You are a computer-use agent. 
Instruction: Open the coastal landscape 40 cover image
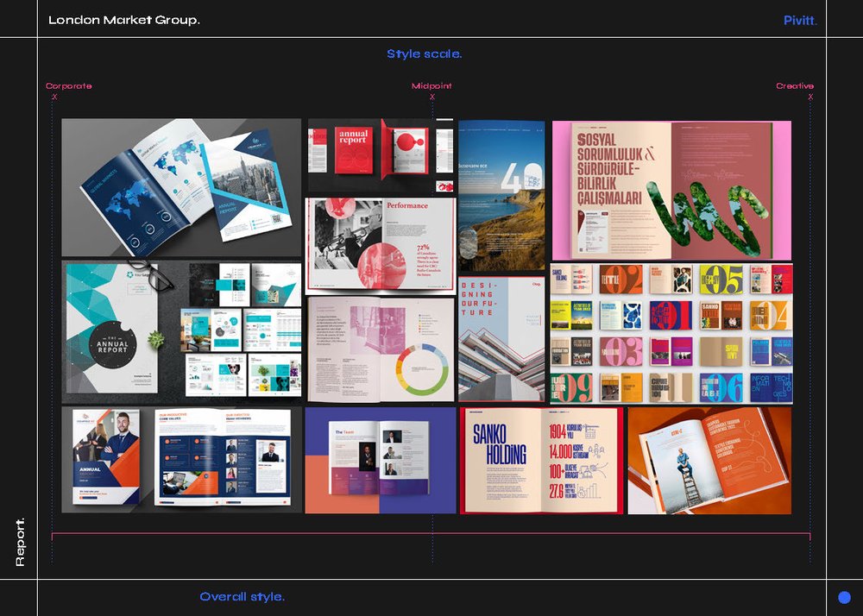tap(501, 197)
